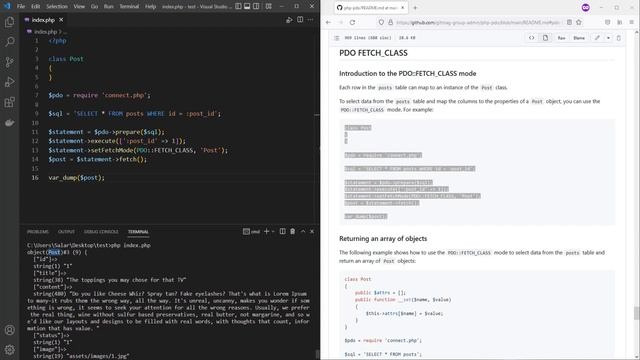Open the Docker view in activity bar
This screenshot has height=360, width=640.
9,122
